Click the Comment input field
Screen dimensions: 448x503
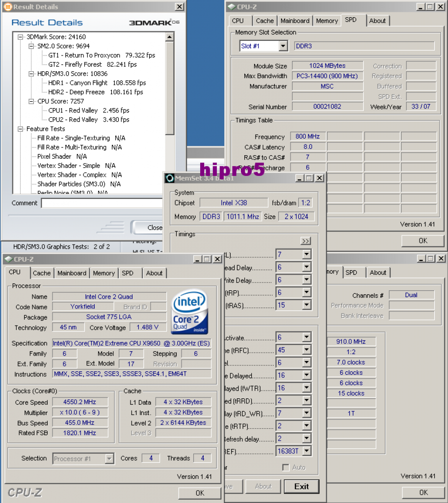tap(102, 203)
